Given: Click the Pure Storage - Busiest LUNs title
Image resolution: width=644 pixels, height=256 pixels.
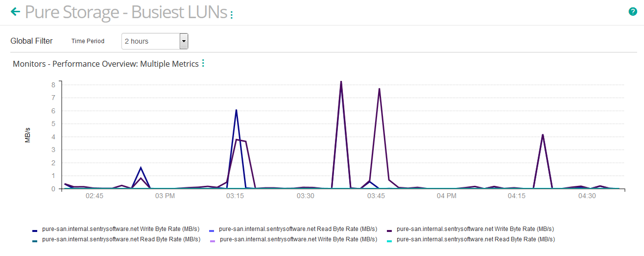Looking at the screenshot, I should 126,12.
